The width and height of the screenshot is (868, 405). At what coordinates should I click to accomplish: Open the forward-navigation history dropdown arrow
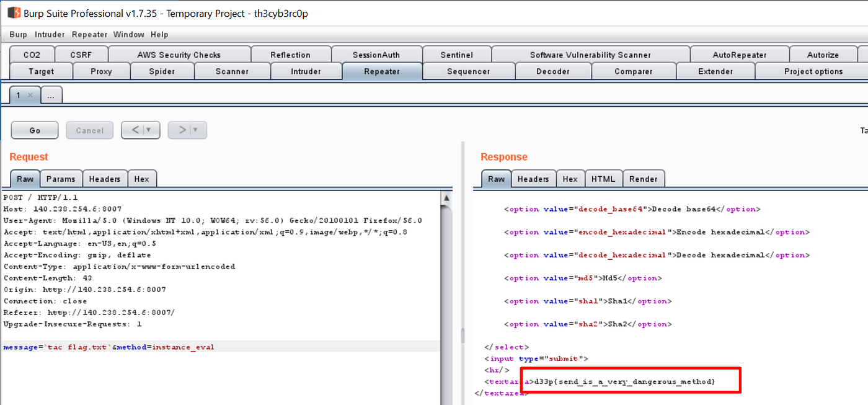(x=195, y=130)
